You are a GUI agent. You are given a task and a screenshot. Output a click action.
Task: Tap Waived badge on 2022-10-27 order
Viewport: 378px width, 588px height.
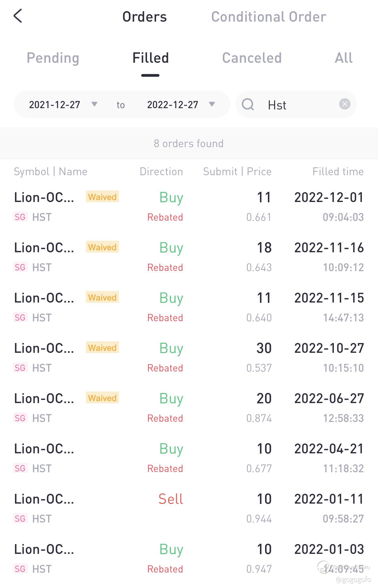[x=102, y=348]
